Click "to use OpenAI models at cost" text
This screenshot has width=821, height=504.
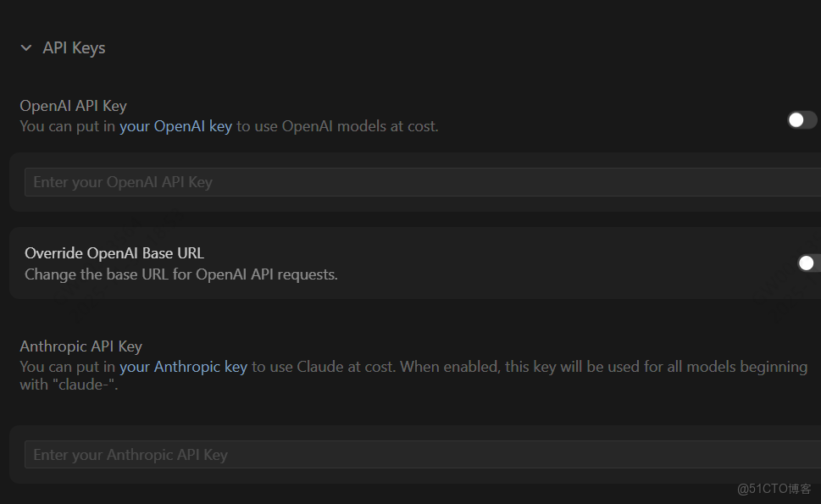tap(337, 127)
